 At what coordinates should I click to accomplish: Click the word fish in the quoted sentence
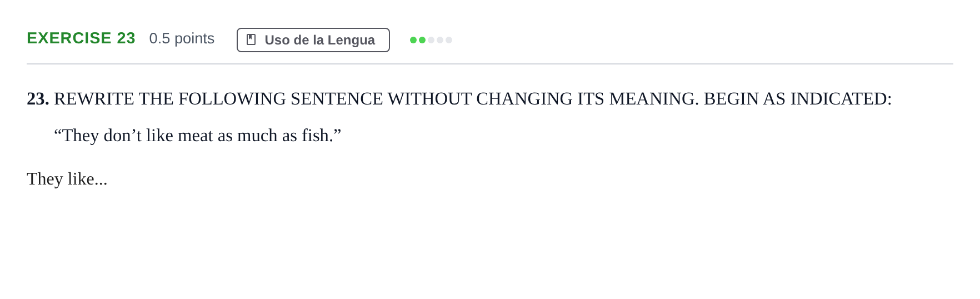pos(316,136)
